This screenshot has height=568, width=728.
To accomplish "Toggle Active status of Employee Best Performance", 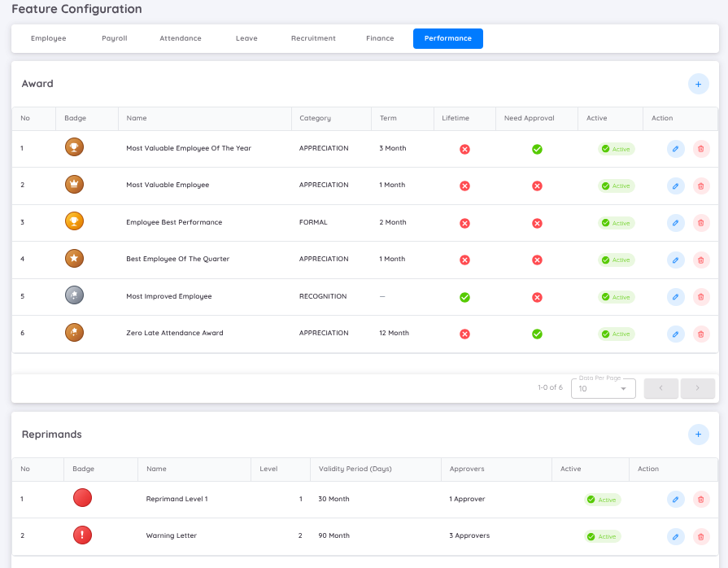I will tap(616, 223).
